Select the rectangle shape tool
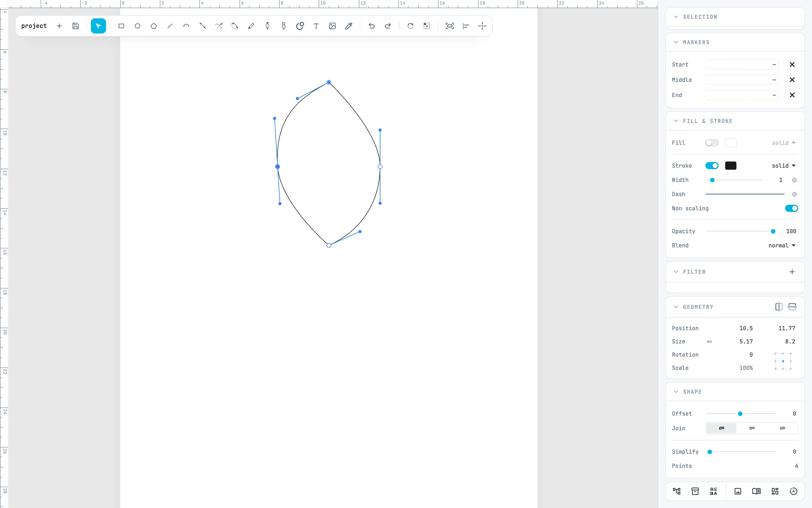 (x=121, y=26)
